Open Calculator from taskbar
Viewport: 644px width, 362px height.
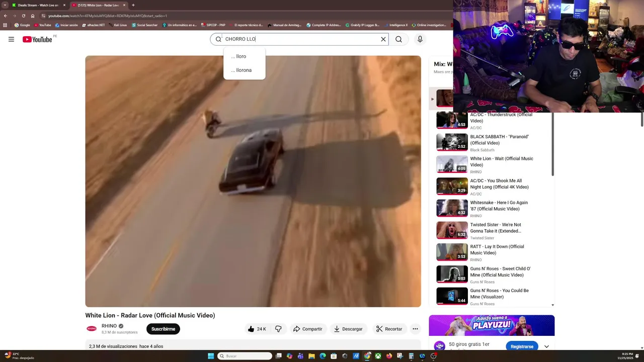(x=411, y=356)
